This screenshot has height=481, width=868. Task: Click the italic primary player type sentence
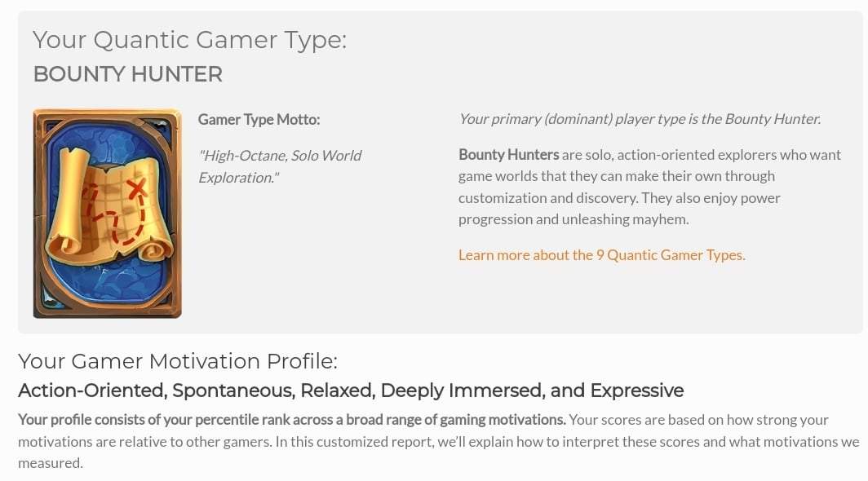coord(640,119)
